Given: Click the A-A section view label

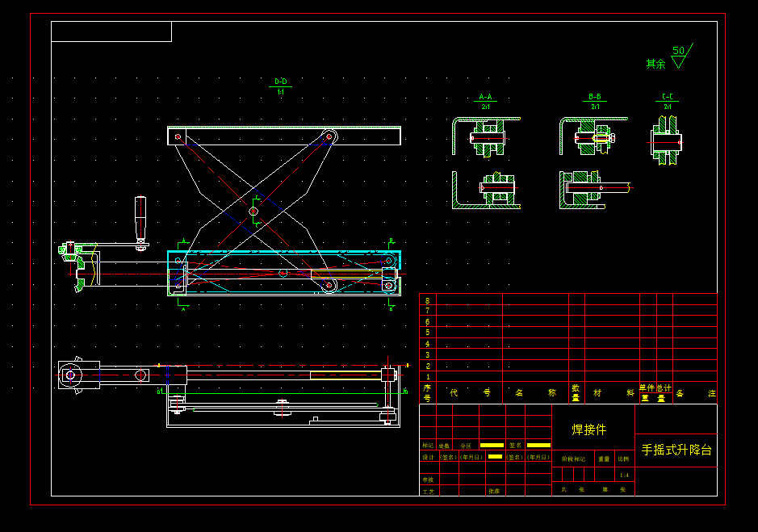Looking at the screenshot, I should coord(485,97).
